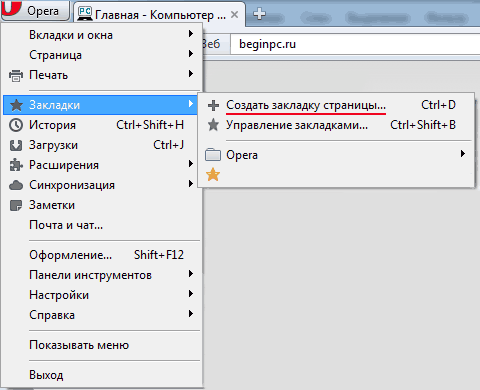This screenshot has height=390, width=480.
Task: Open a new tab with plus button
Action: pyautogui.click(x=259, y=14)
